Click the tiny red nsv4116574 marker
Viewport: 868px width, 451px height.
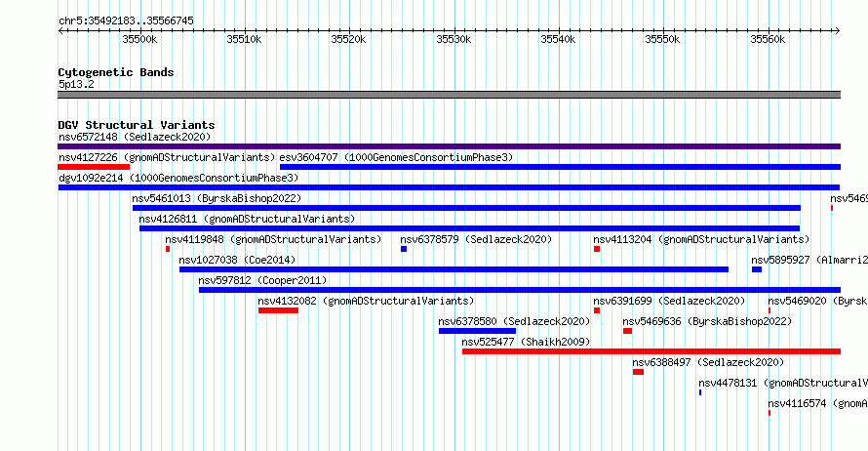(x=769, y=413)
